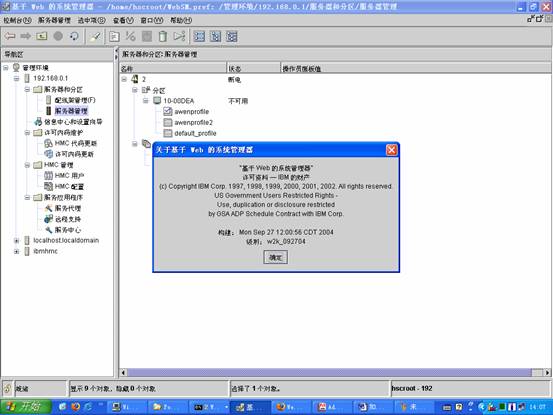Click the horizontal scrollbar left arrow
553x415 pixels.
tap(123, 372)
